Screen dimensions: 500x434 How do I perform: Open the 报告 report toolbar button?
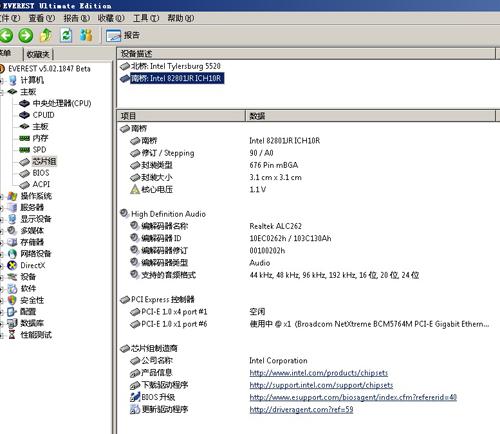123,35
